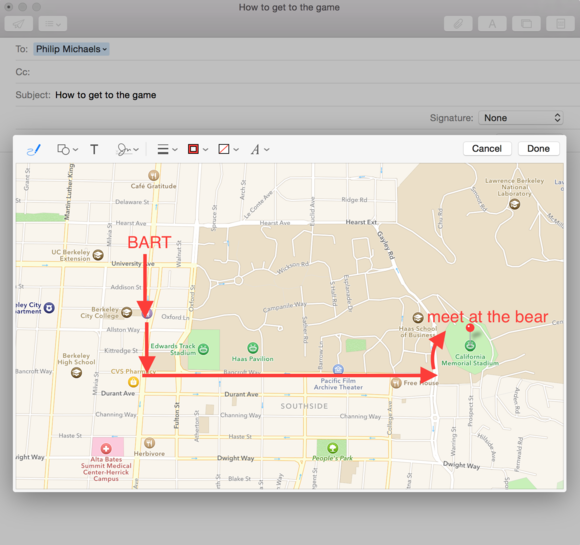Click the California Memorial Stadium icon
The image size is (580, 545).
(470, 346)
